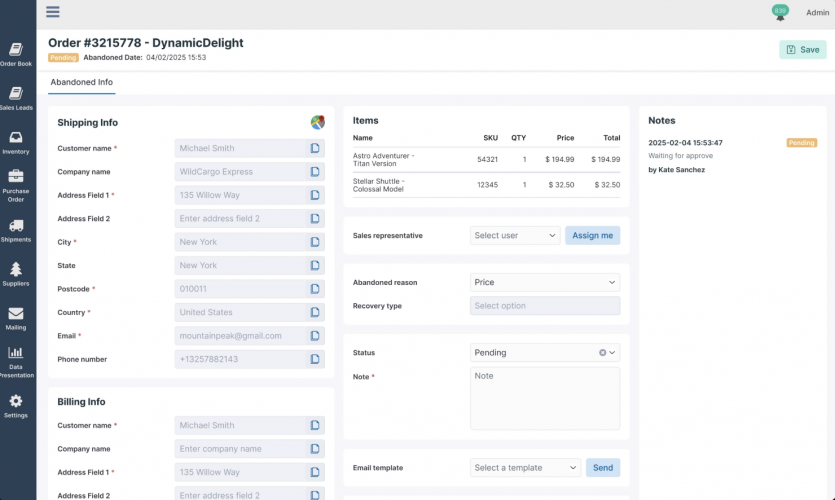Screen dimensions: 835x500
Task: Expand the Status dropdown arrow
Action: point(612,353)
